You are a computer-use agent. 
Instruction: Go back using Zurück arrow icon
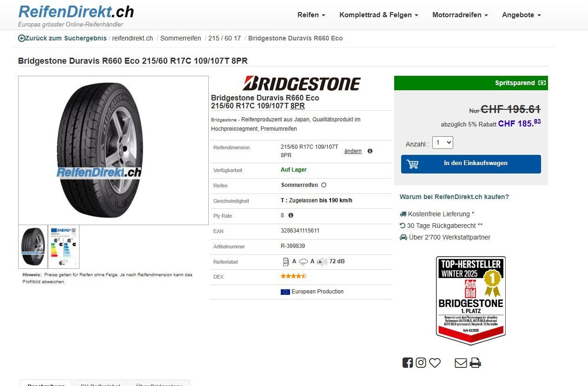coord(21,38)
